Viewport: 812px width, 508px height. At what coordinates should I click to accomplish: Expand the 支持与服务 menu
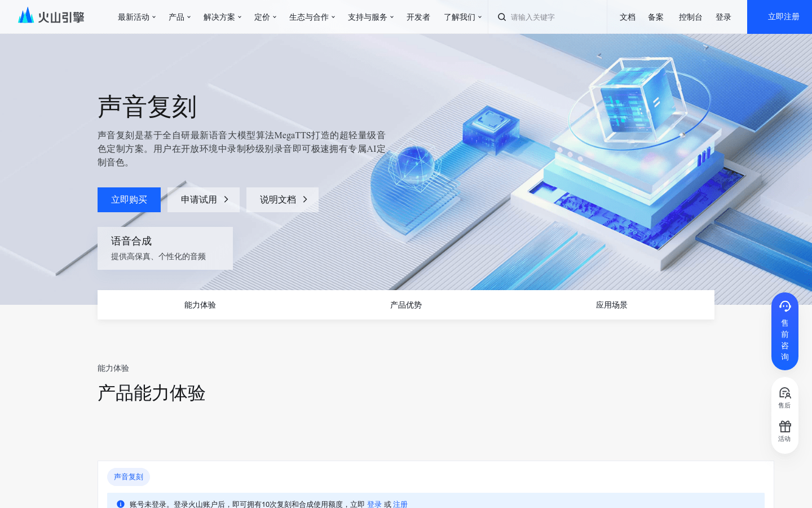point(370,17)
